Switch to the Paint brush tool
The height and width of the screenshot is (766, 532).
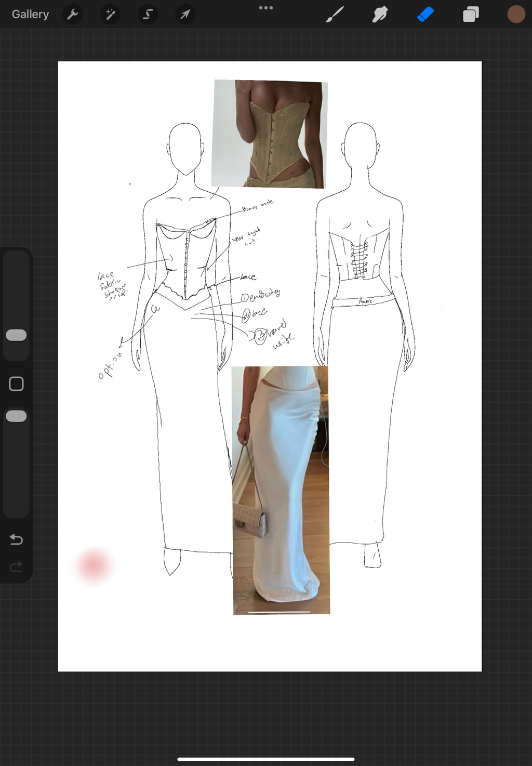click(x=335, y=14)
